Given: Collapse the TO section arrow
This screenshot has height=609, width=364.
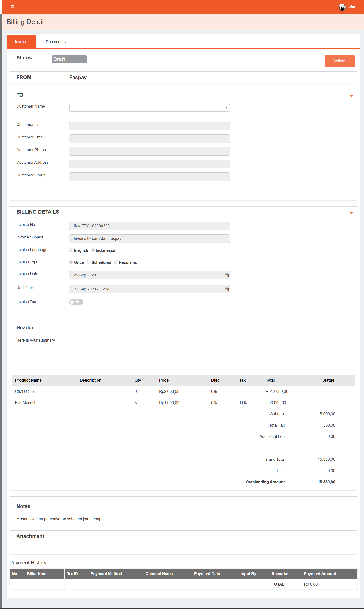Looking at the screenshot, I should coord(351,96).
